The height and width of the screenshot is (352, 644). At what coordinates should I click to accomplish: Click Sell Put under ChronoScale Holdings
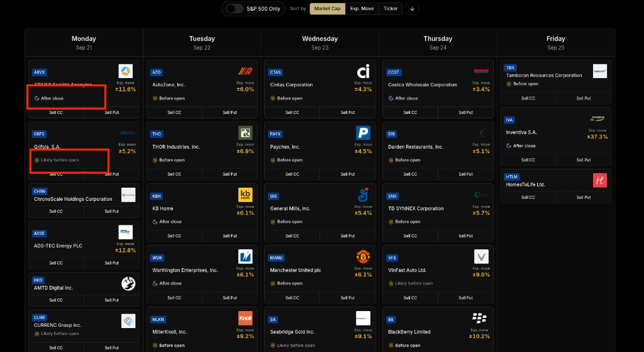pos(112,212)
